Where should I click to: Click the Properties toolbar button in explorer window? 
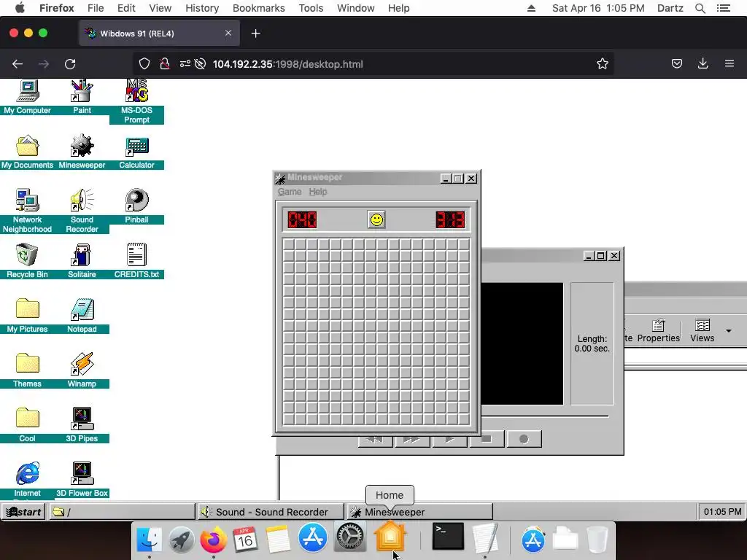pyautogui.click(x=659, y=330)
